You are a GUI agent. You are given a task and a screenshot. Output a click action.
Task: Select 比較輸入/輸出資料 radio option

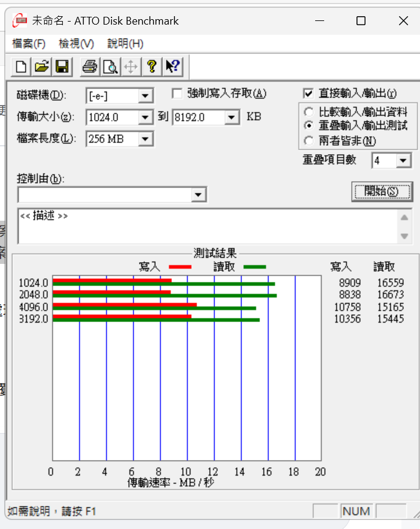(309, 112)
